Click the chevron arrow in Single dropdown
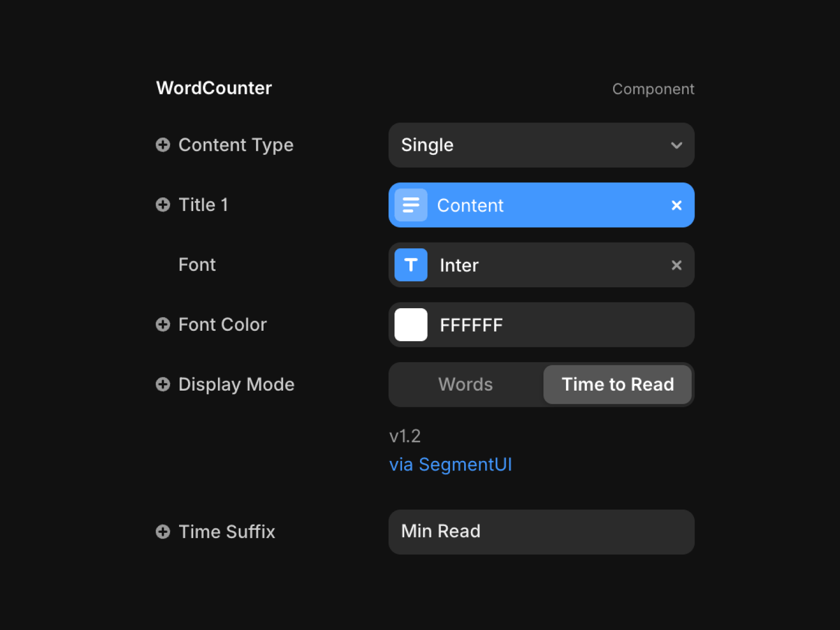This screenshot has height=630, width=840. pos(677,145)
